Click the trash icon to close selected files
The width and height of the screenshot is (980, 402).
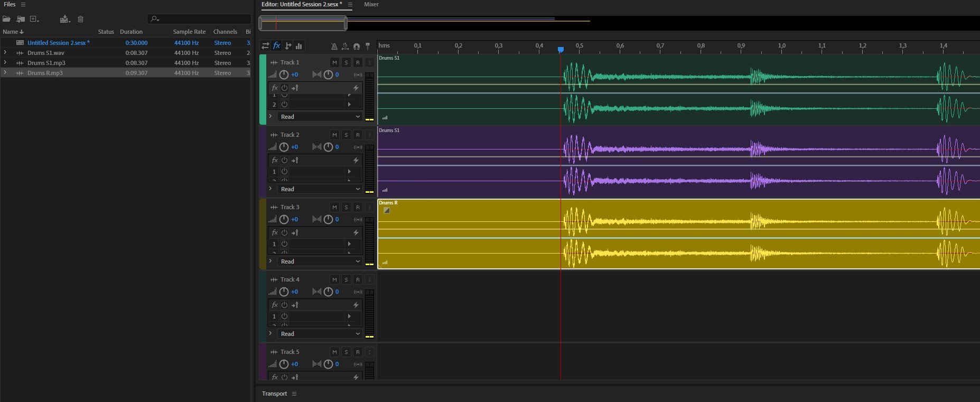pyautogui.click(x=80, y=19)
